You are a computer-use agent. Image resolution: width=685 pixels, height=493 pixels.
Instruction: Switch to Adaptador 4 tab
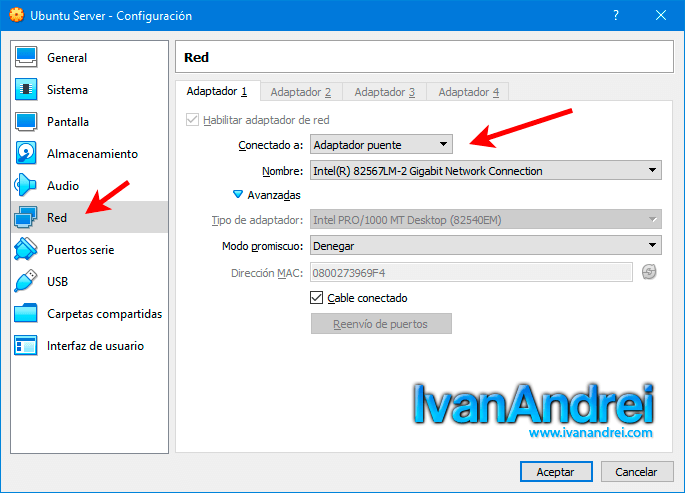[x=468, y=92]
